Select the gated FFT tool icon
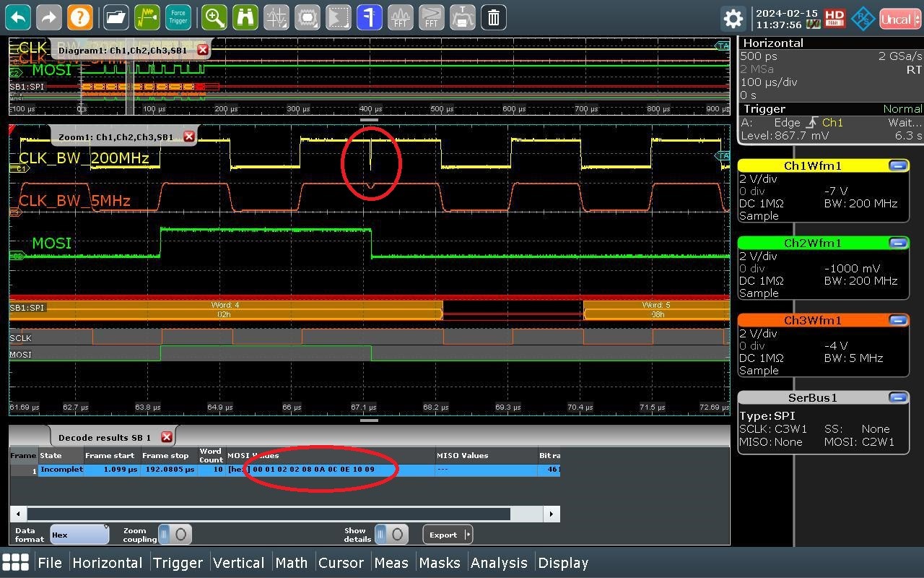The image size is (924, 578). pyautogui.click(x=432, y=17)
